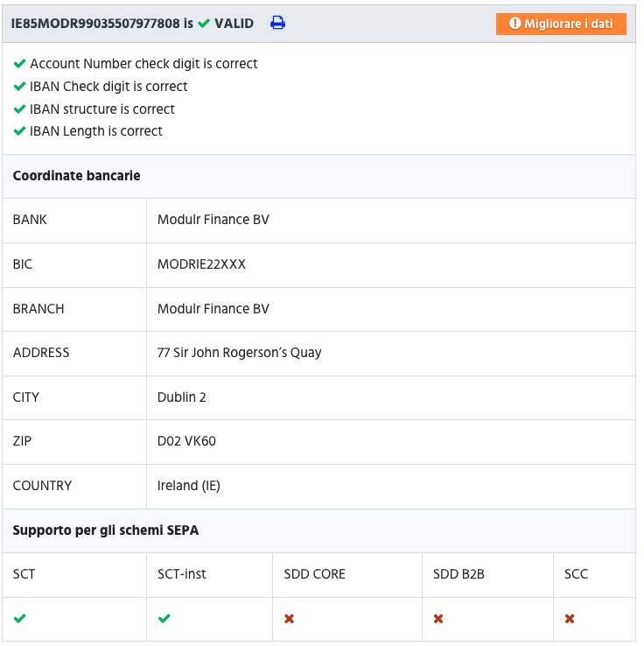Click the green check before VALID
The image size is (644, 646).
click(x=204, y=23)
